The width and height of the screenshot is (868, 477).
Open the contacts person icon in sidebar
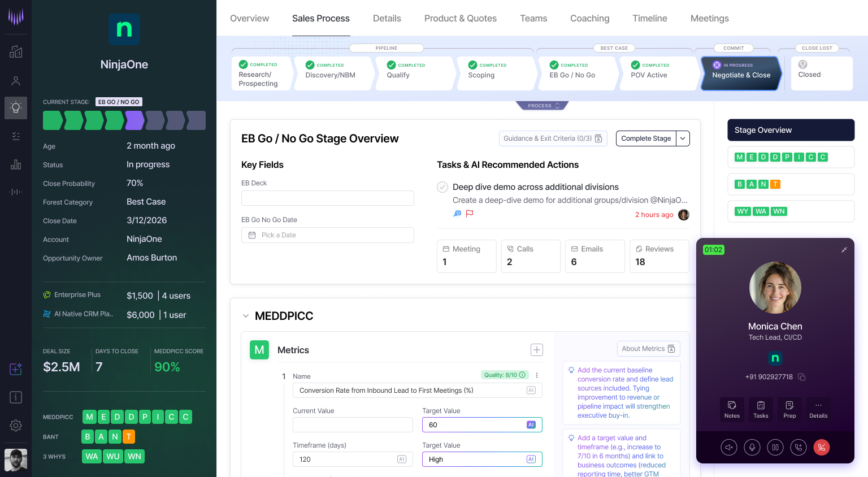tap(16, 81)
